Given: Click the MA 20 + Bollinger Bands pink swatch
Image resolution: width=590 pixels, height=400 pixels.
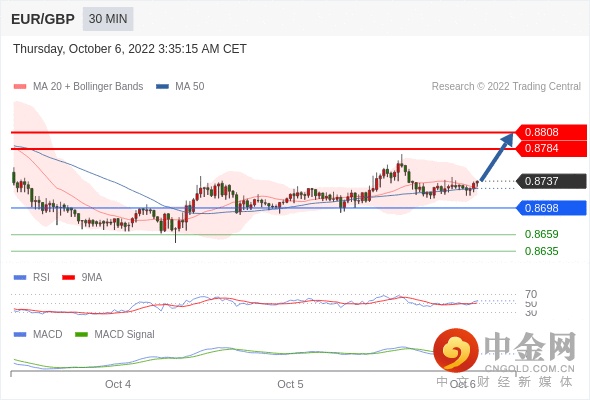Looking at the screenshot, I should [x=20, y=87].
